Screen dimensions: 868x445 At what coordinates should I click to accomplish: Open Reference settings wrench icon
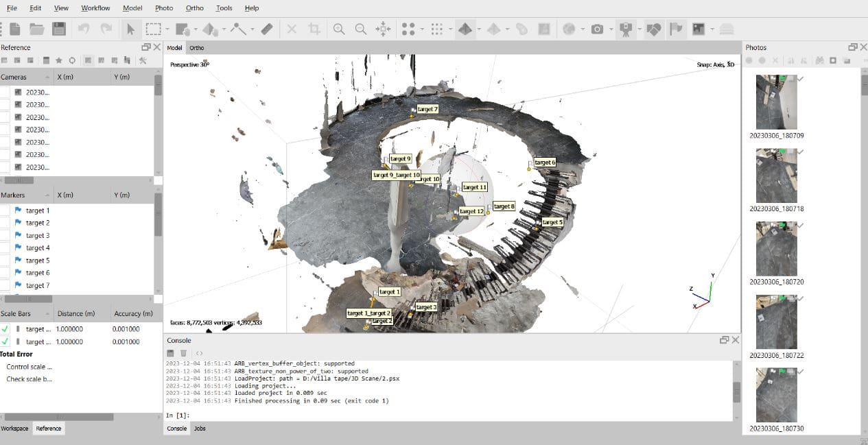tap(143, 60)
